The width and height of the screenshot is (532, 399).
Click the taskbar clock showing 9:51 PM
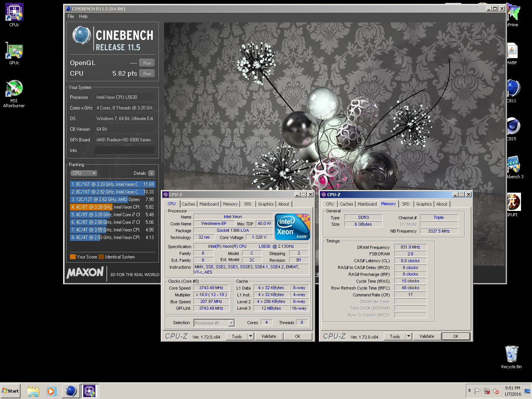tap(513, 391)
